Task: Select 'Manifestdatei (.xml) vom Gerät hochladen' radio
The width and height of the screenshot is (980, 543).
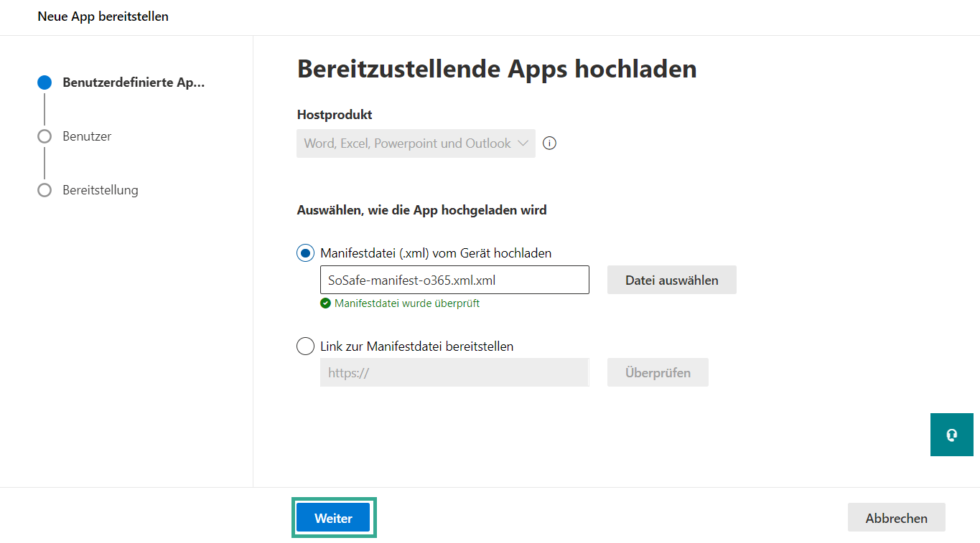Action: 305,253
